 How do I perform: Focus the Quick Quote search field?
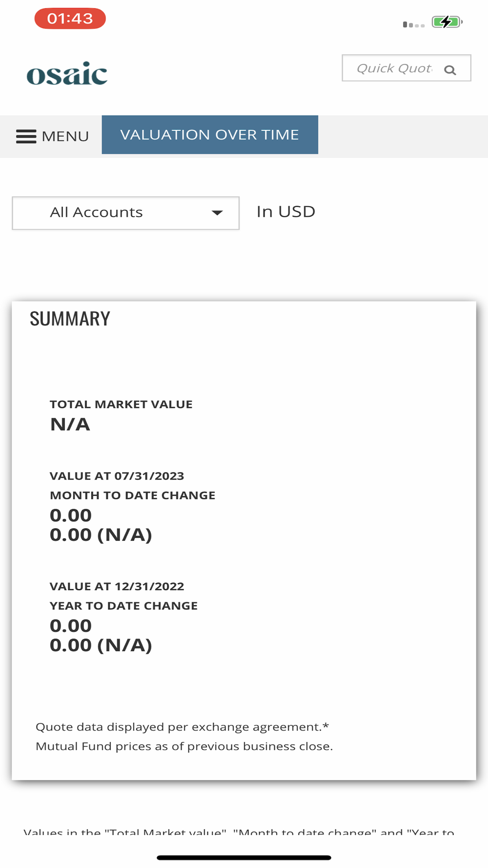[394, 68]
